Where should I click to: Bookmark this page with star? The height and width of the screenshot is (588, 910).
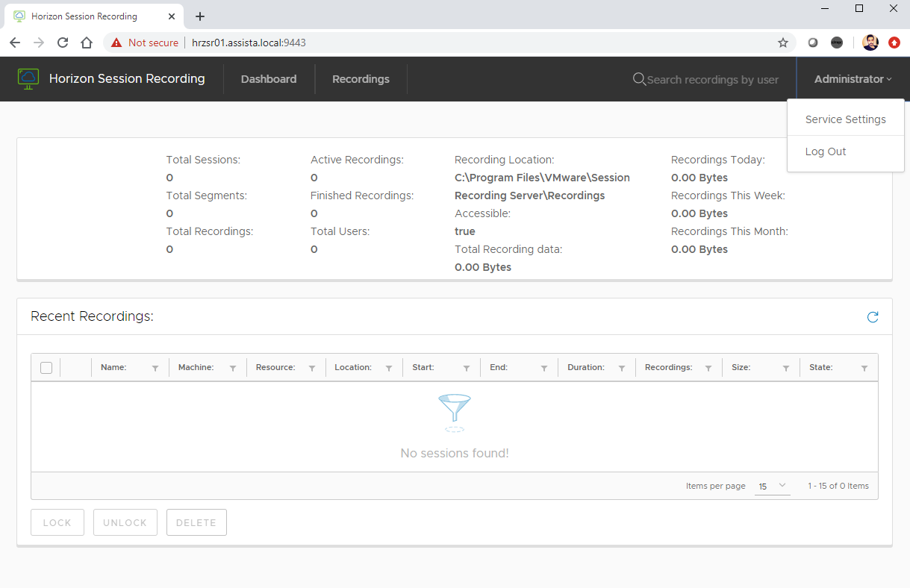click(783, 43)
